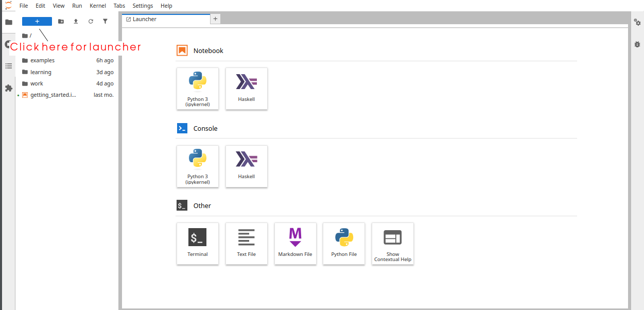Click the Console section header icon
644x310 pixels.
pos(182,128)
